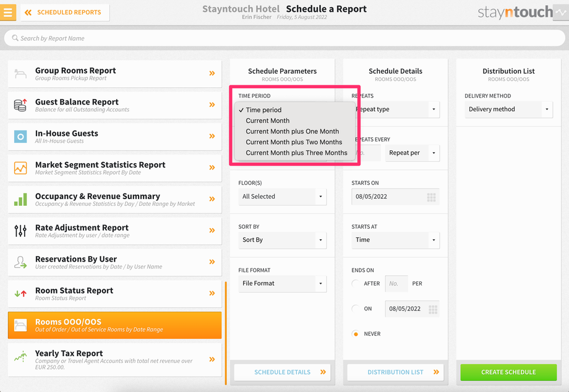Expand Room Status Report chevron
569x392 pixels.
coord(212,293)
